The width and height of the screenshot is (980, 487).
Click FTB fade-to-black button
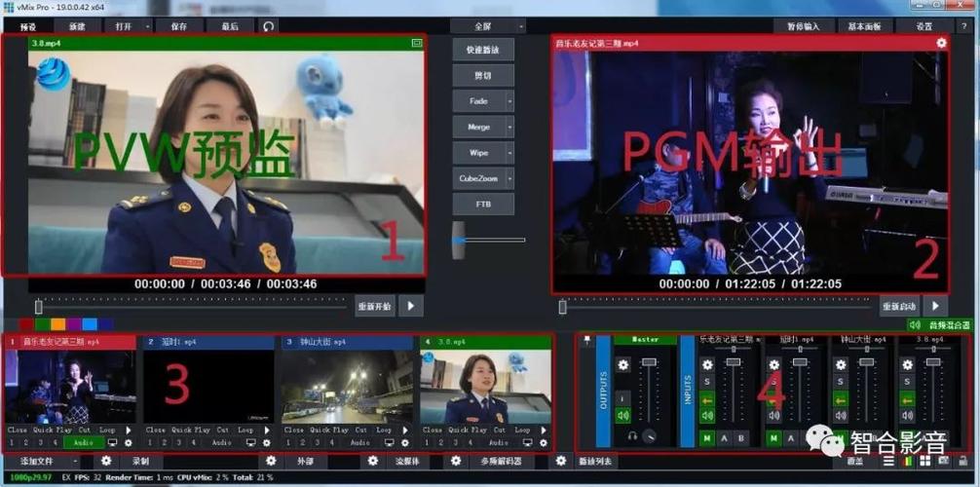coord(483,205)
